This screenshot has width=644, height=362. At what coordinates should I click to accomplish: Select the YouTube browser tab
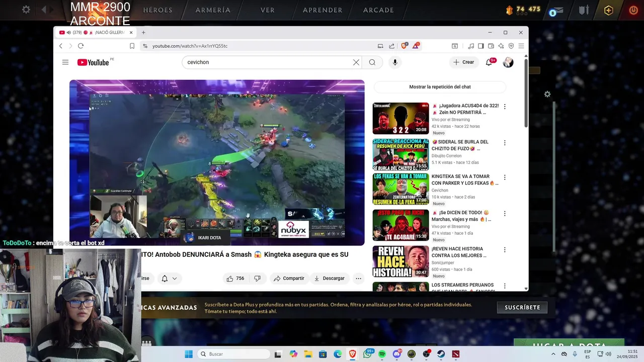click(x=95, y=32)
